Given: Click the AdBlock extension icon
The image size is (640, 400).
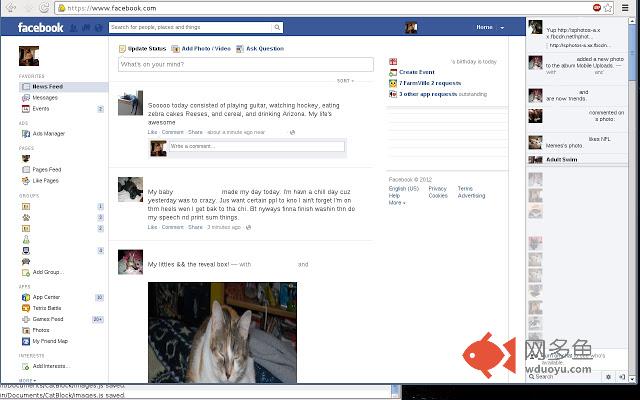Looking at the screenshot, I should (x=597, y=7).
